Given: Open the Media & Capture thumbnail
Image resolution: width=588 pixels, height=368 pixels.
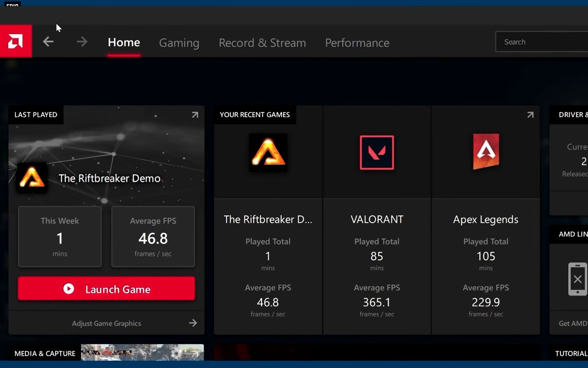Looking at the screenshot, I should (142, 353).
